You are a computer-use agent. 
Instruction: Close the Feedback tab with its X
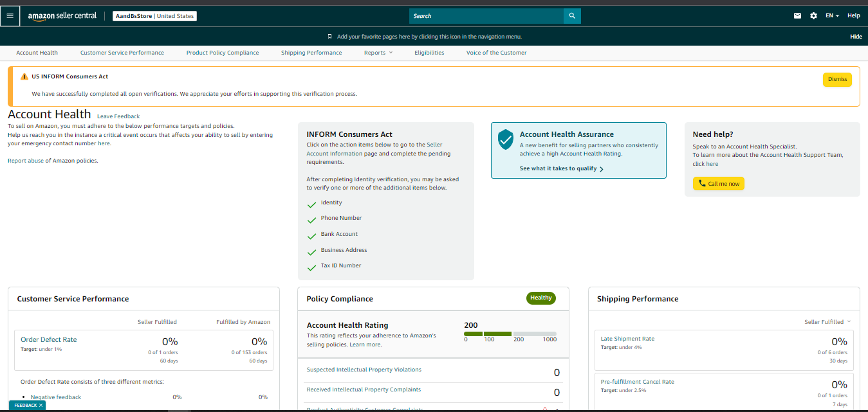pyautogui.click(x=41, y=406)
